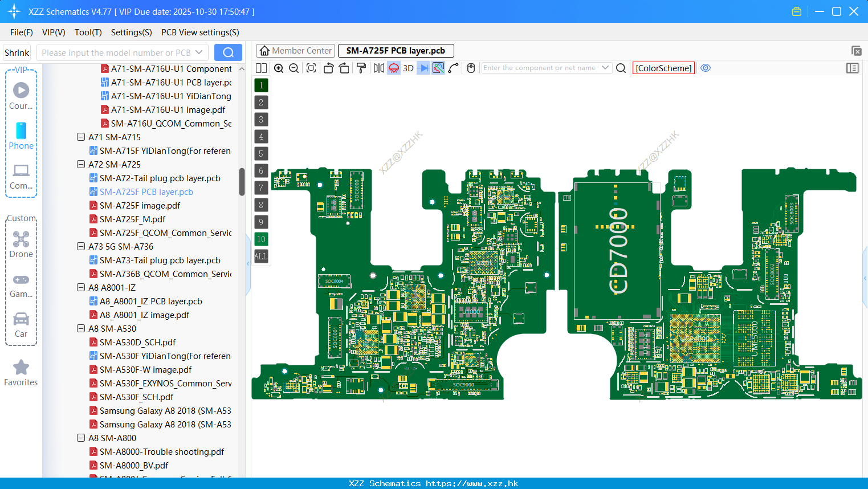Collapse the A71 SM-A715 tree node
Viewport: 868px width, 489px height.
click(x=81, y=137)
